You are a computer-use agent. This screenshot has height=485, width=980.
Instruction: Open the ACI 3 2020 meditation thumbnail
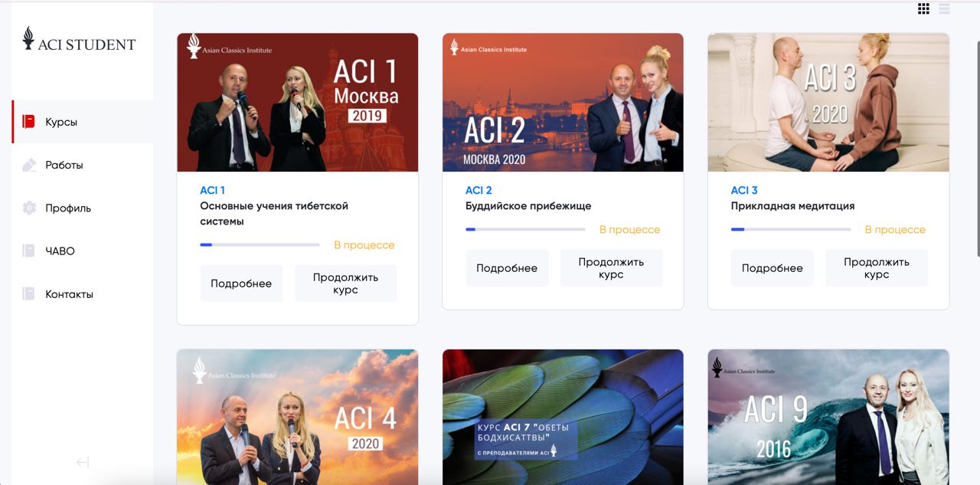[x=828, y=103]
